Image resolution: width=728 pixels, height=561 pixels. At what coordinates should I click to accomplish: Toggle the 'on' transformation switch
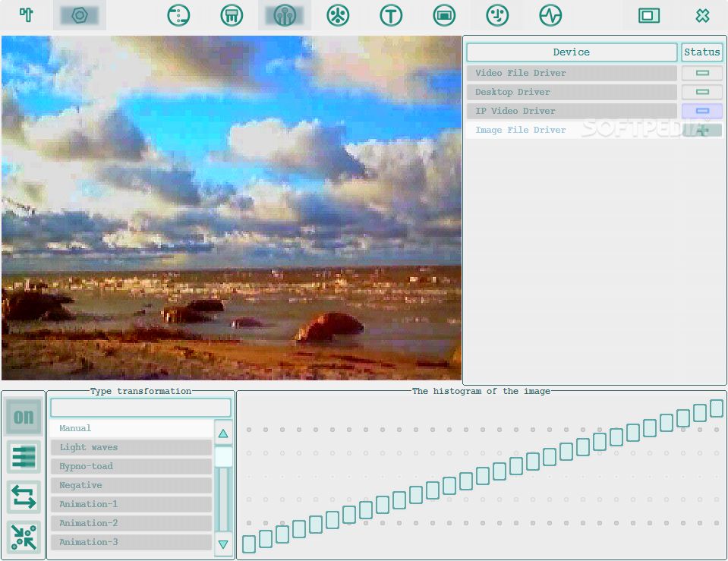[24, 417]
